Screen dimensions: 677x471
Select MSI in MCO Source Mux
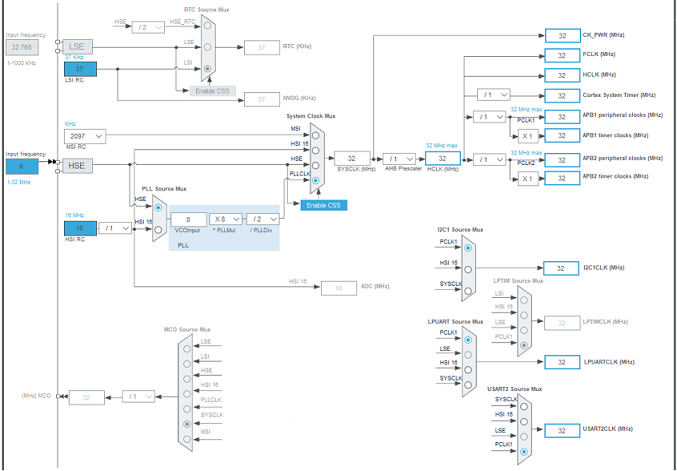tap(187, 439)
